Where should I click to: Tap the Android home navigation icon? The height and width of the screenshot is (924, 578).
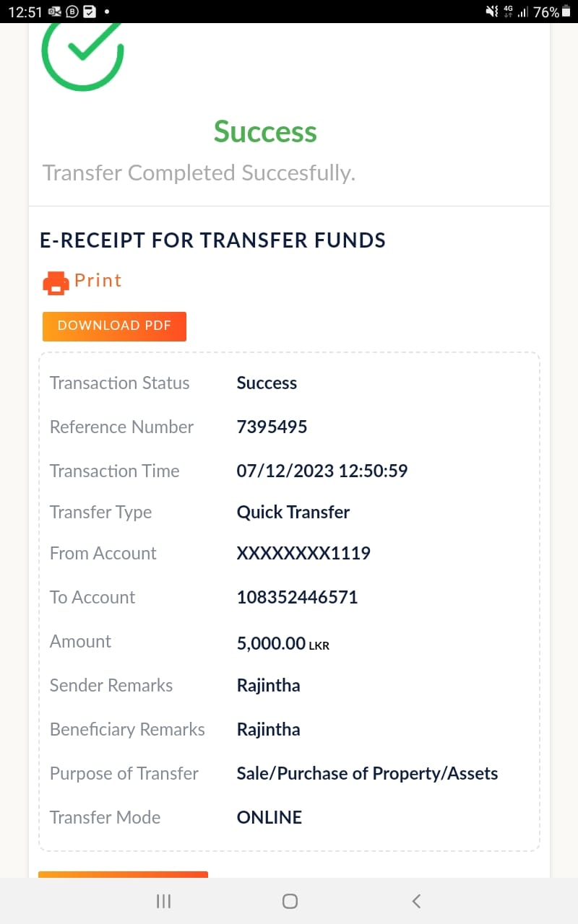[290, 901]
